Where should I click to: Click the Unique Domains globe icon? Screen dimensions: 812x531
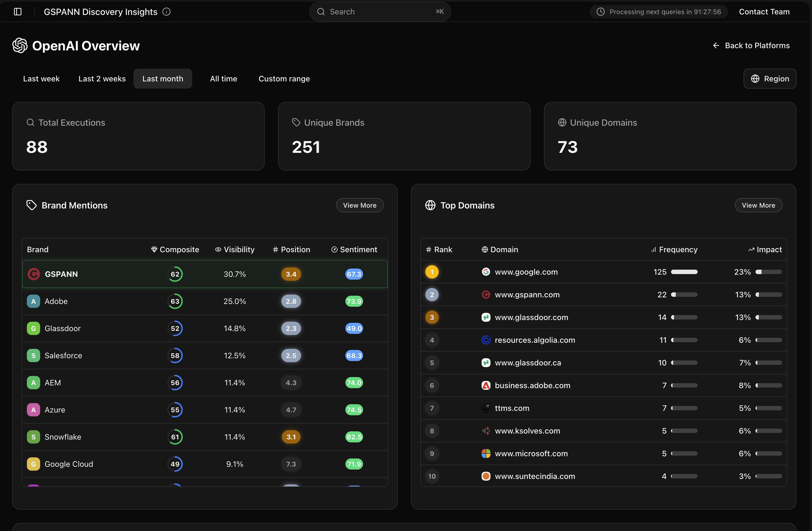[562, 122]
